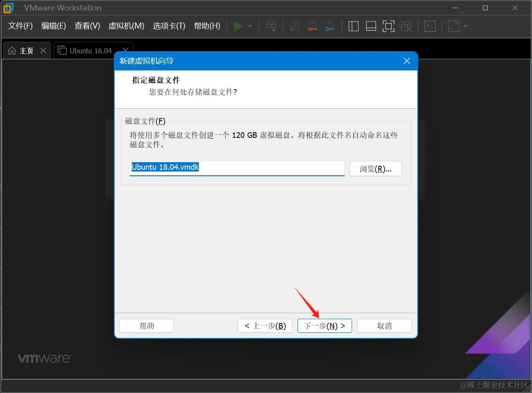Click the 您要在何处存储磁盘文件? text
The height and width of the screenshot is (393, 532).
193,92
